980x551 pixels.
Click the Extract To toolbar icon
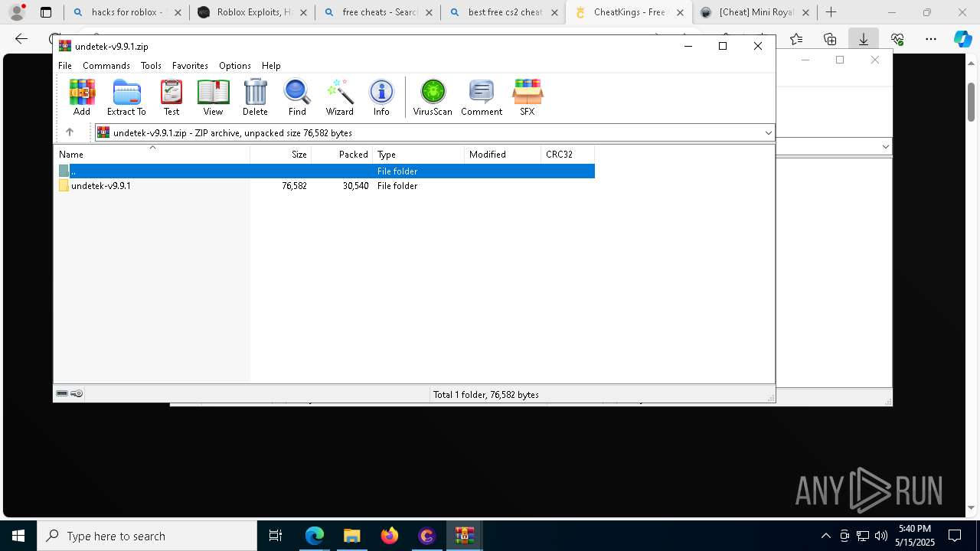point(126,97)
